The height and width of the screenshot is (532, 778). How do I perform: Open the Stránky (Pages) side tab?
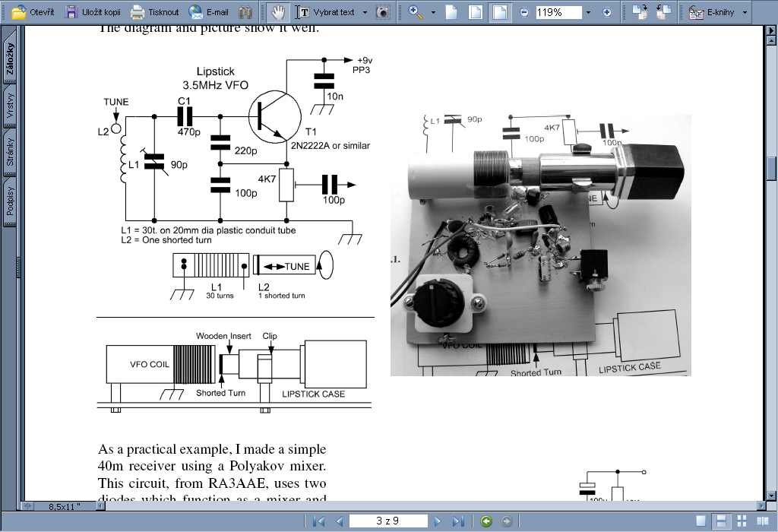[x=10, y=152]
